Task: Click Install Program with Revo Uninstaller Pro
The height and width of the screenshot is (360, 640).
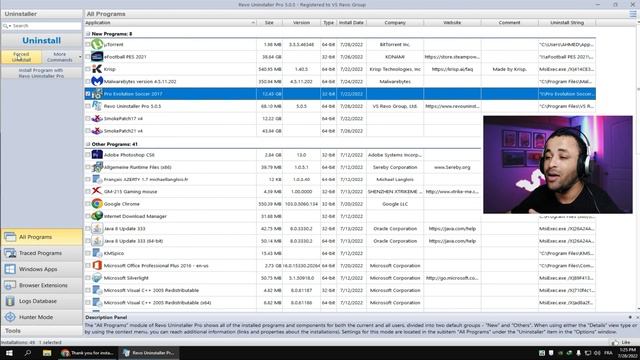Action: coord(41,73)
